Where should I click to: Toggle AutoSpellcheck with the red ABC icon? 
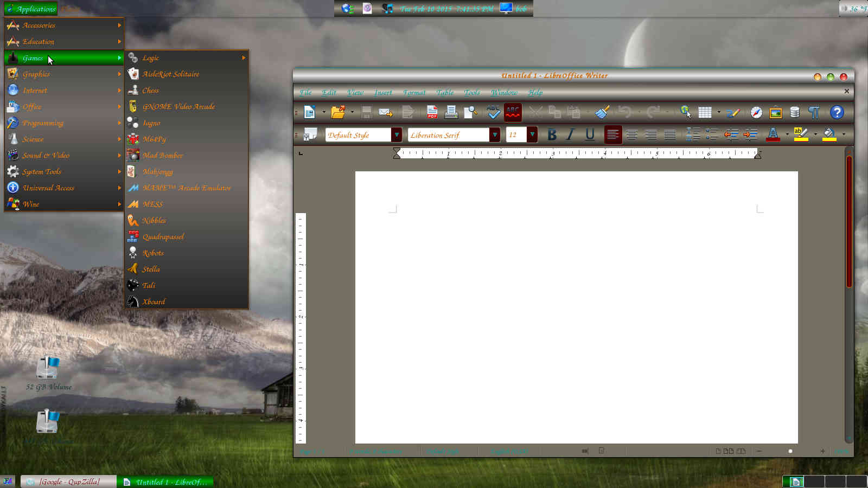click(x=513, y=112)
